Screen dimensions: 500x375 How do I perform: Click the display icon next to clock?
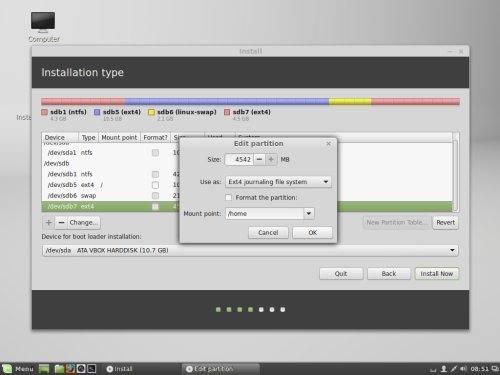[495, 369]
